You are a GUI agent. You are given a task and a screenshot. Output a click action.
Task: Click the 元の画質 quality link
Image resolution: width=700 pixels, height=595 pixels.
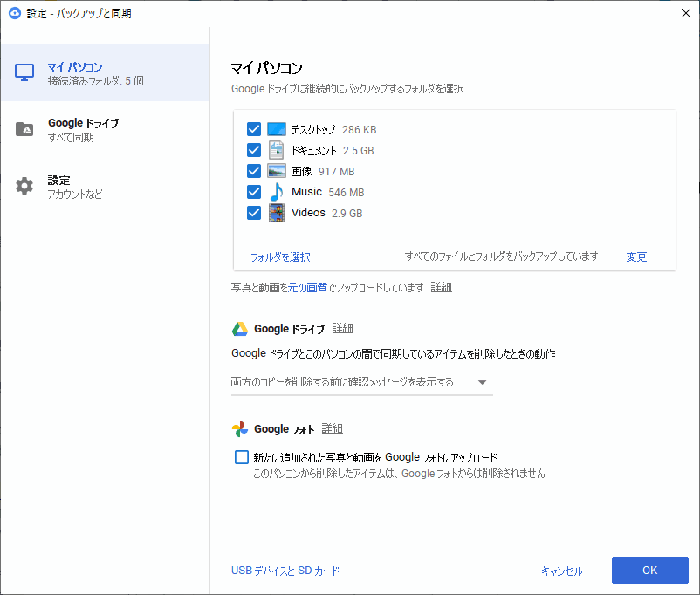click(307, 287)
